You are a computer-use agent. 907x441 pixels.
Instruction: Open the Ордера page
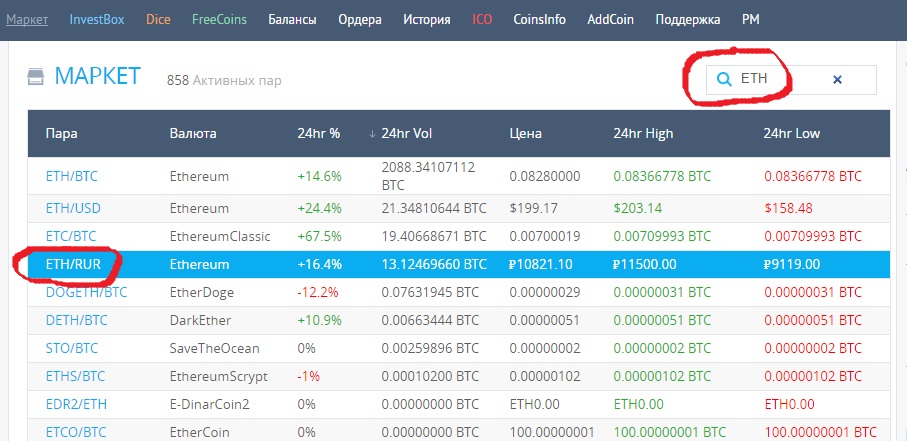tap(360, 21)
